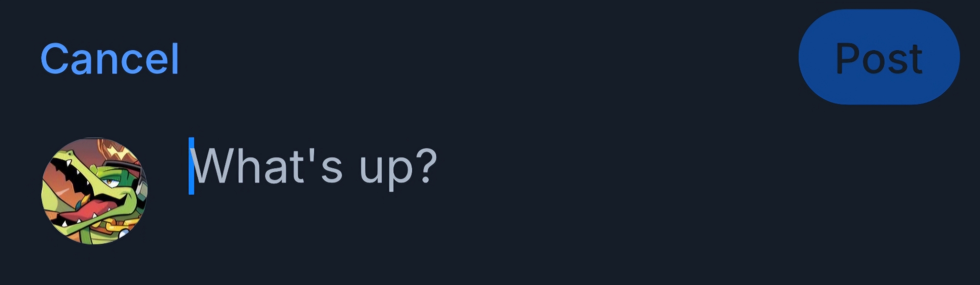This screenshot has width=980, height=285.
Task: Hit Cancel to discard the draft
Action: pyautogui.click(x=110, y=59)
